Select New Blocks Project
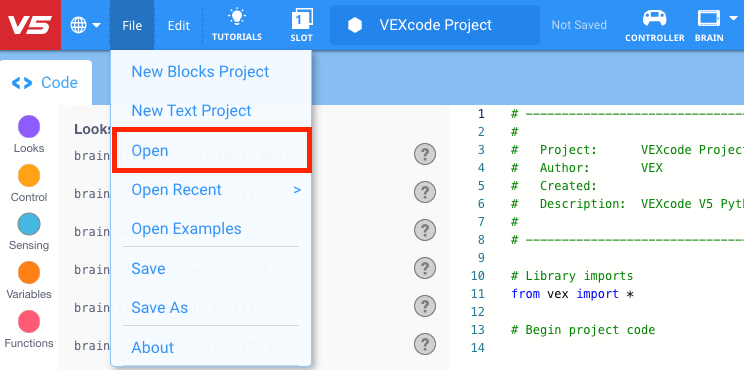 click(200, 72)
